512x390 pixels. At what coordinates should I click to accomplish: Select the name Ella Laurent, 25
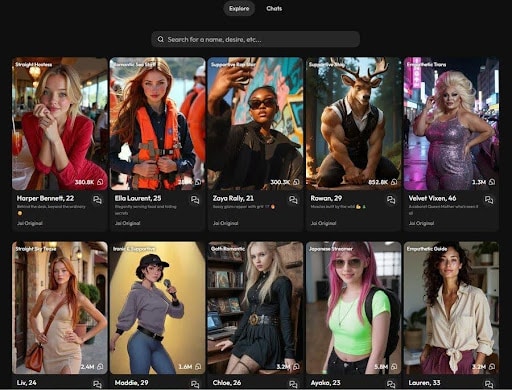(138, 198)
